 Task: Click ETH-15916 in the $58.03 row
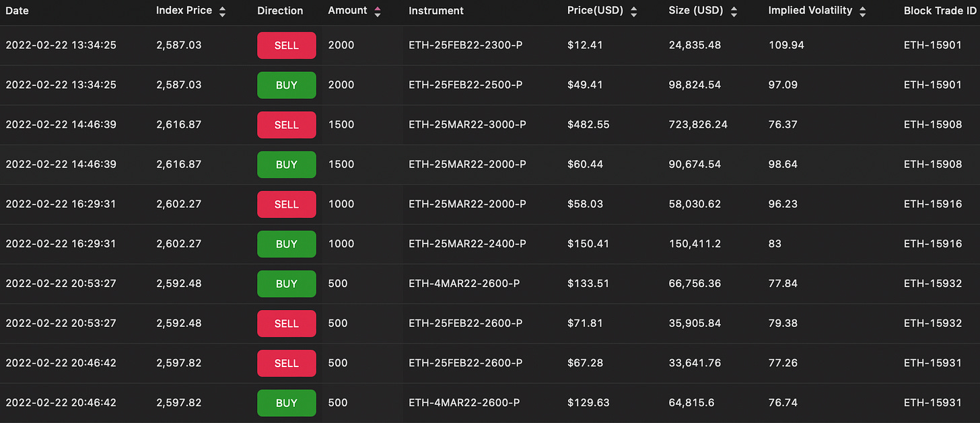coord(933,204)
